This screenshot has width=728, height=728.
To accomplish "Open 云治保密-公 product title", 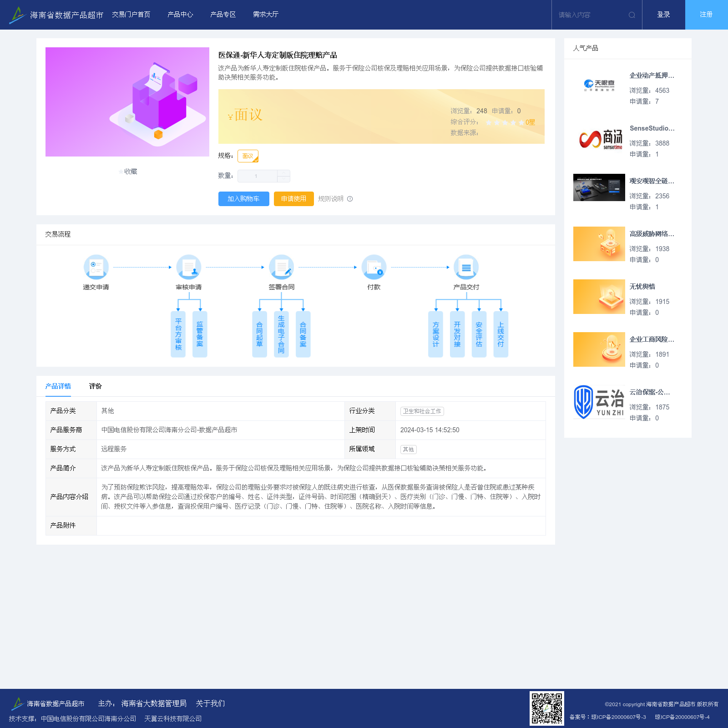I will click(x=650, y=392).
